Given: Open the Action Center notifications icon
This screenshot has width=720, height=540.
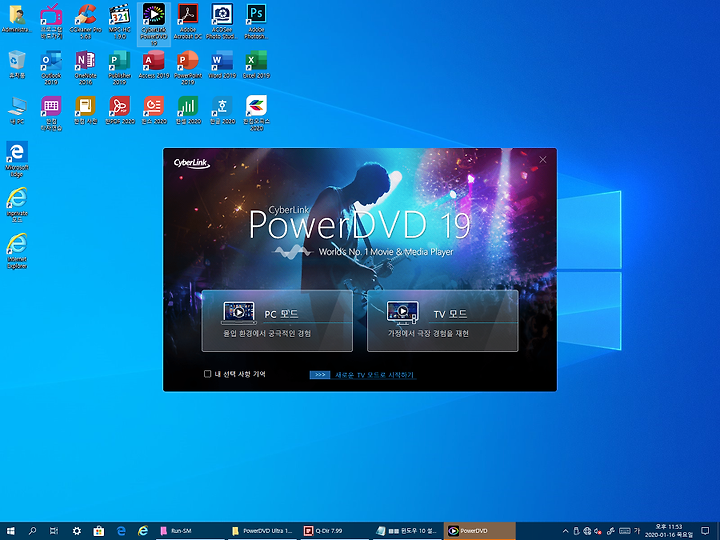Looking at the screenshot, I should point(705,531).
